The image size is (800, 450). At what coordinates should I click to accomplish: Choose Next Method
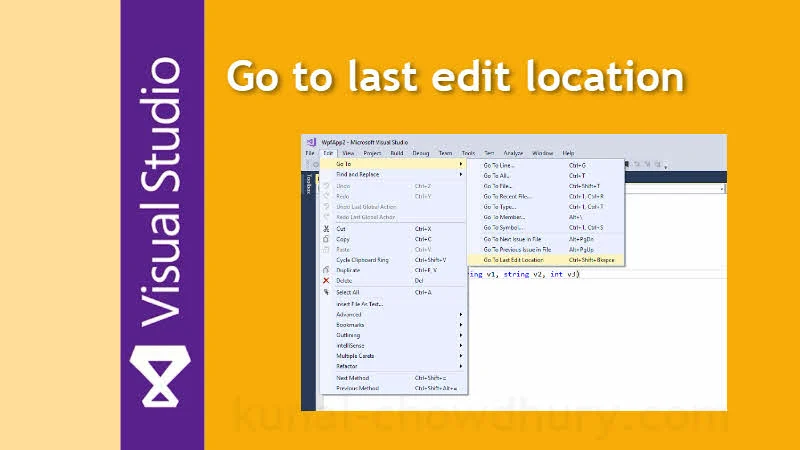[393, 378]
